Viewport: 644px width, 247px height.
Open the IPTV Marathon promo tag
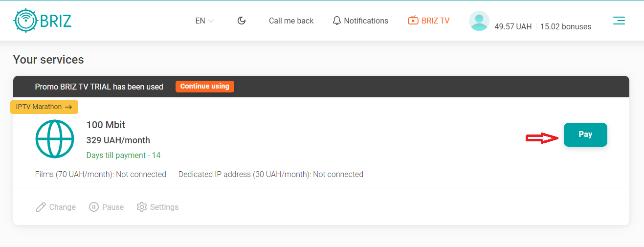44,107
